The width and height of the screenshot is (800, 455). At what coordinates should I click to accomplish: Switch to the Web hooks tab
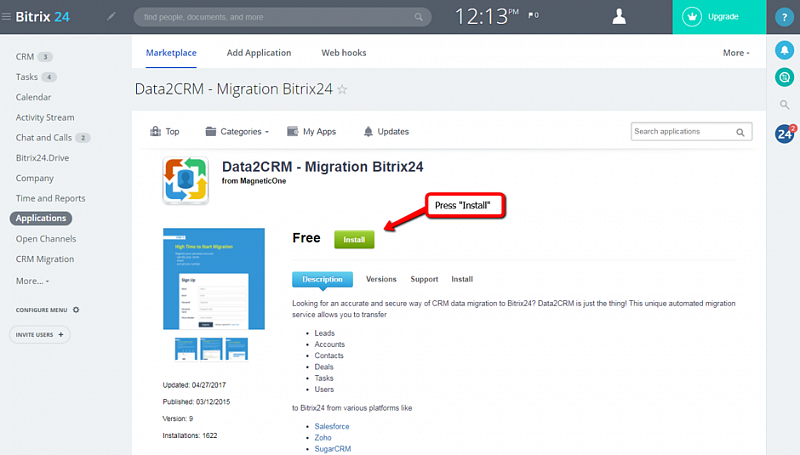point(342,53)
